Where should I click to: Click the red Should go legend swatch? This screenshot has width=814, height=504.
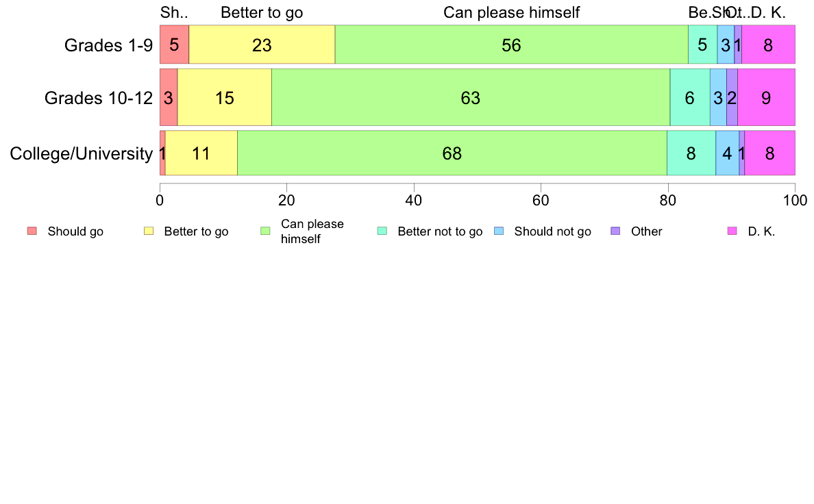[x=32, y=231]
